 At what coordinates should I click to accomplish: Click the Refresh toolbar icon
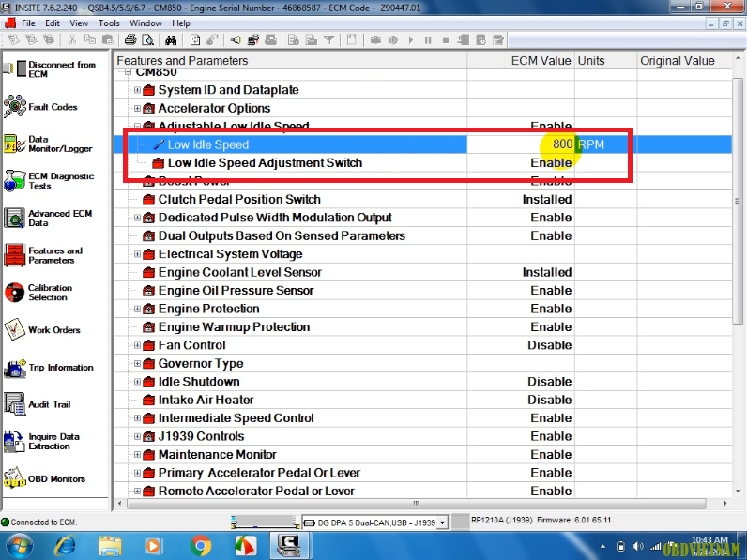tap(195, 40)
